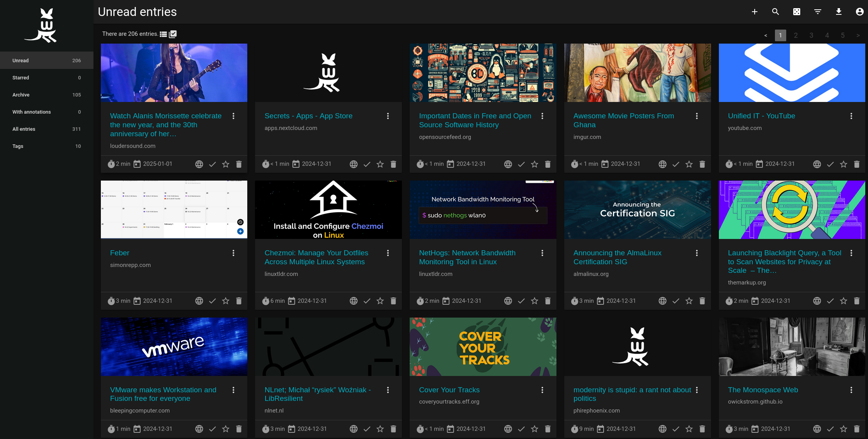
Task: Toggle mass action checkbox icon
Action: tap(173, 34)
